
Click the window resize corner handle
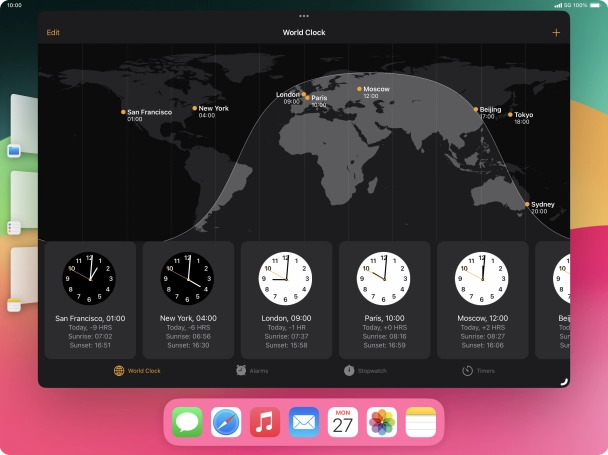click(563, 381)
